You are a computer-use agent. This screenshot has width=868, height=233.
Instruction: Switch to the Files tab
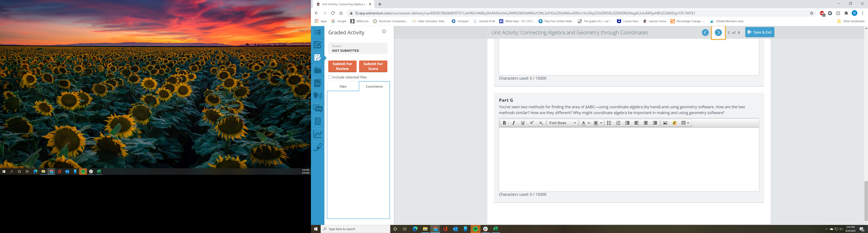pyautogui.click(x=343, y=87)
